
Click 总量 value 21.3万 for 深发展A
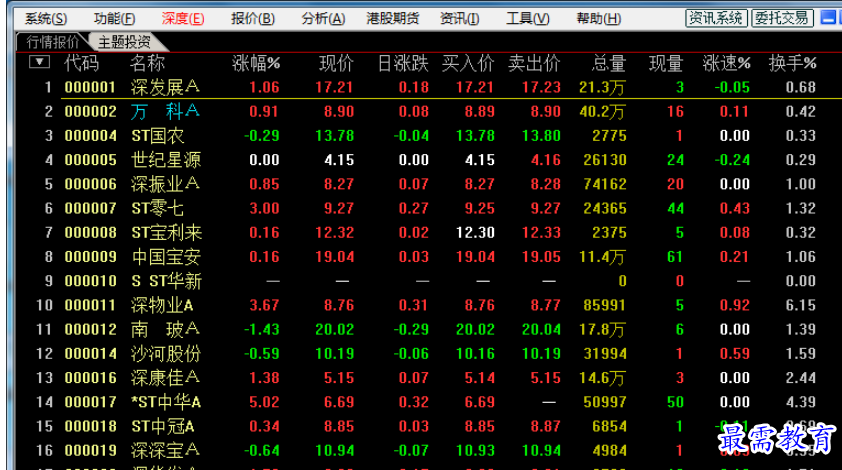tap(603, 87)
